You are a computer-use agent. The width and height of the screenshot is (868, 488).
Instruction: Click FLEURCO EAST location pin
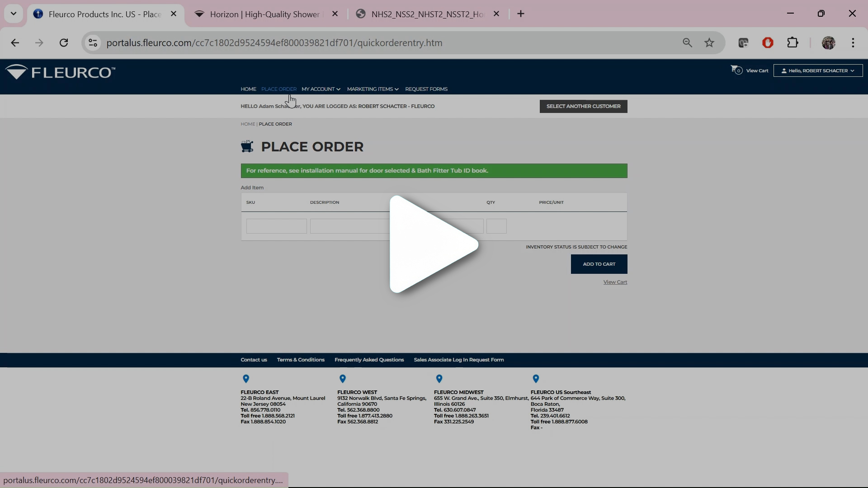[246, 379]
